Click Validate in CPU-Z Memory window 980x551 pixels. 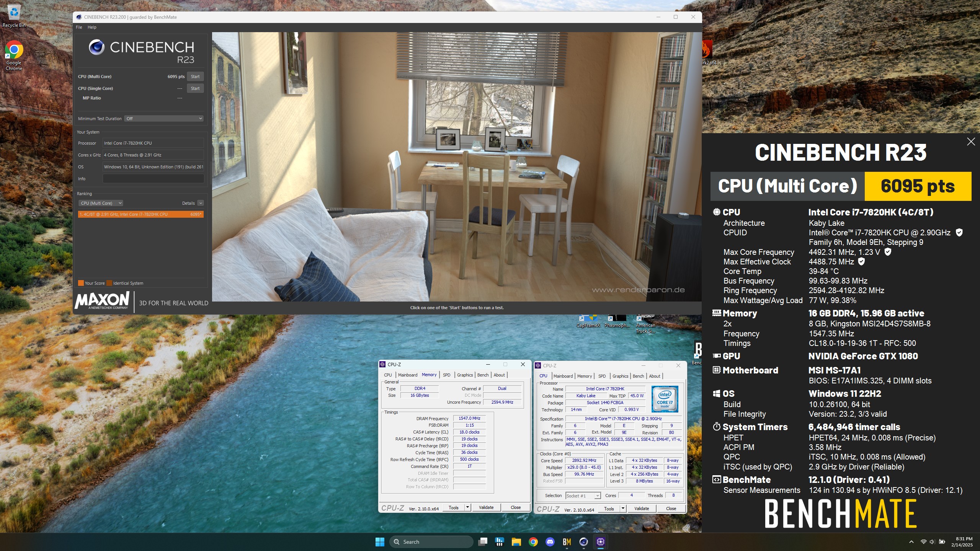point(486,507)
